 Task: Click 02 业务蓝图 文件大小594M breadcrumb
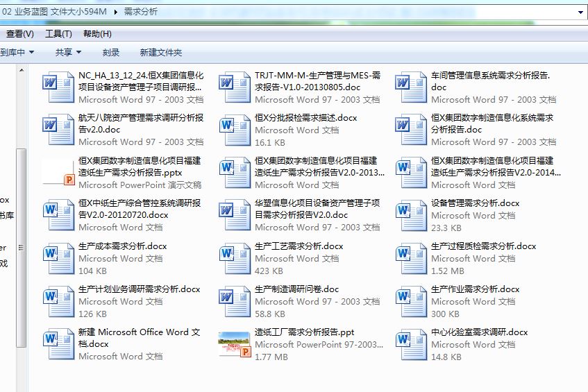click(x=54, y=12)
